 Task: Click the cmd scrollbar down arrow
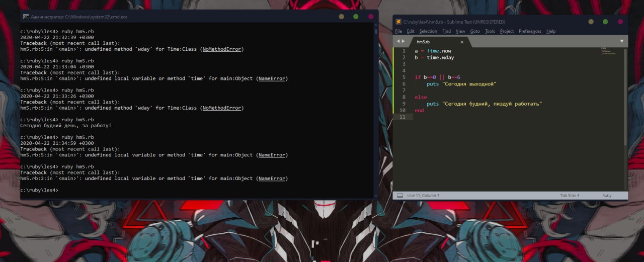(x=375, y=196)
